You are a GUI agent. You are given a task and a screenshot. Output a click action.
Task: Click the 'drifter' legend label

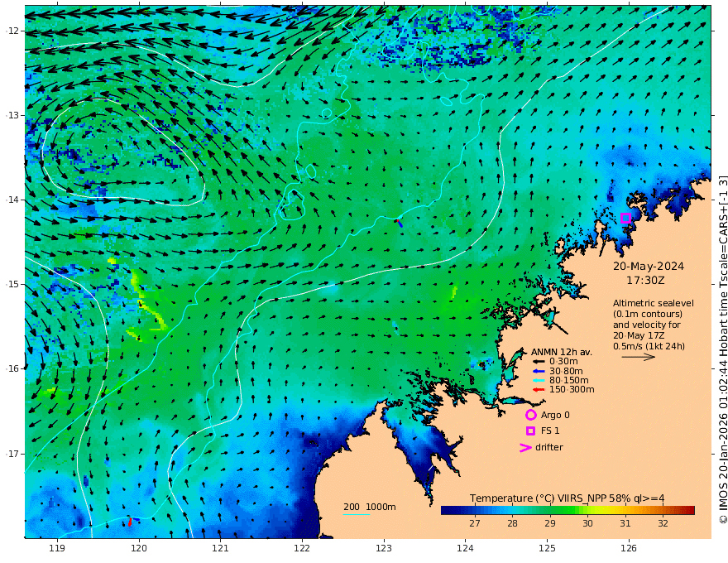[x=549, y=447]
